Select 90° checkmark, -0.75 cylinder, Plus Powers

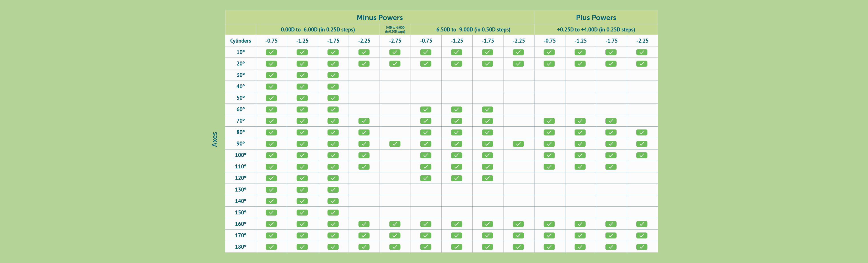pos(549,144)
